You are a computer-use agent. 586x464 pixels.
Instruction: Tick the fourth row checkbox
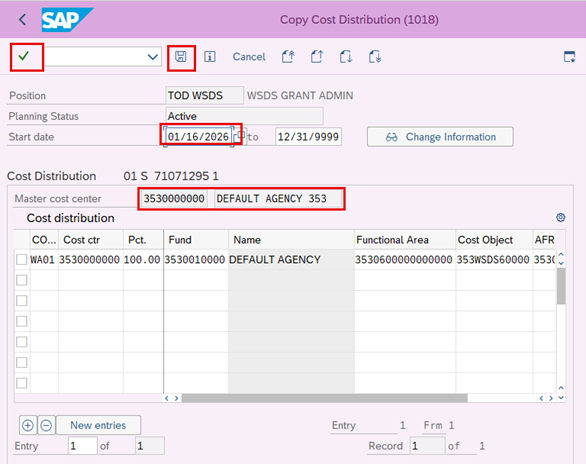tap(22, 321)
